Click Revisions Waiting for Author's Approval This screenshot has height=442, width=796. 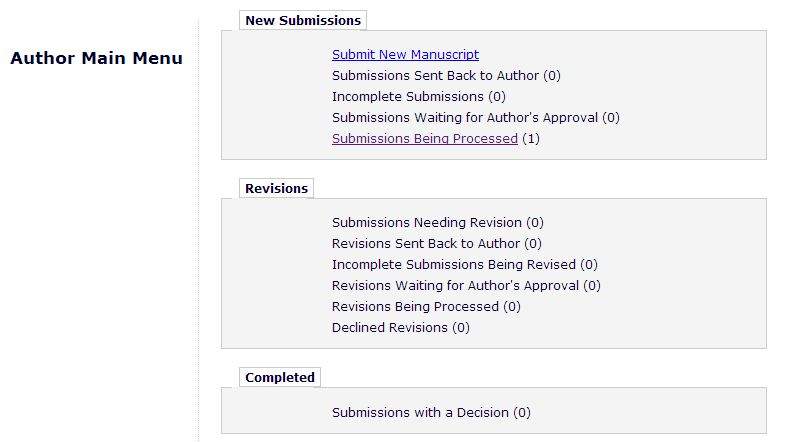tap(455, 286)
